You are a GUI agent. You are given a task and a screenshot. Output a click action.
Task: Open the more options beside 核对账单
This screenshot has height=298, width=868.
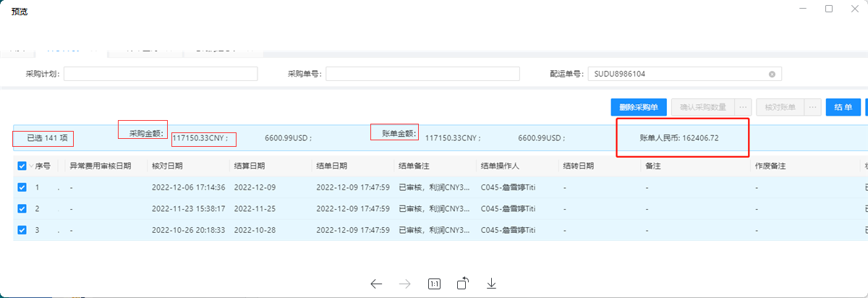click(812, 107)
